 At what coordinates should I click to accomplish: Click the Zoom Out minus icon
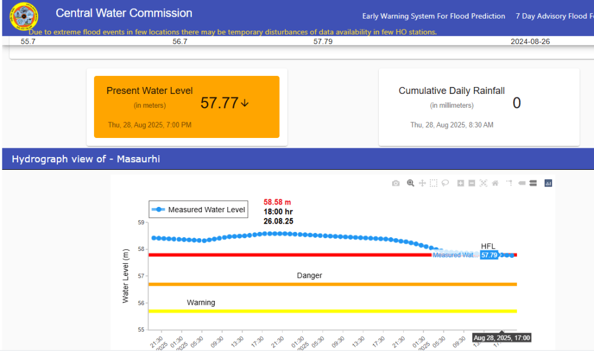(x=472, y=183)
